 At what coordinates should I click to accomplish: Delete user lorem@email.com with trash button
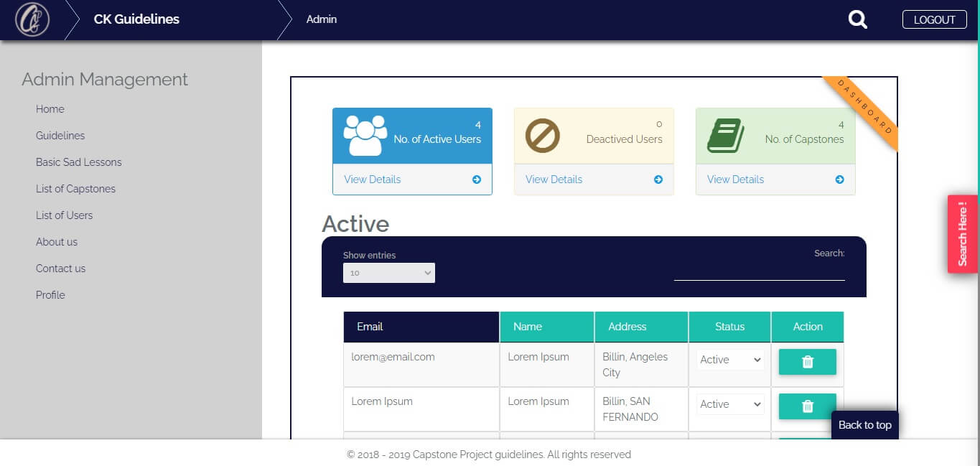808,362
